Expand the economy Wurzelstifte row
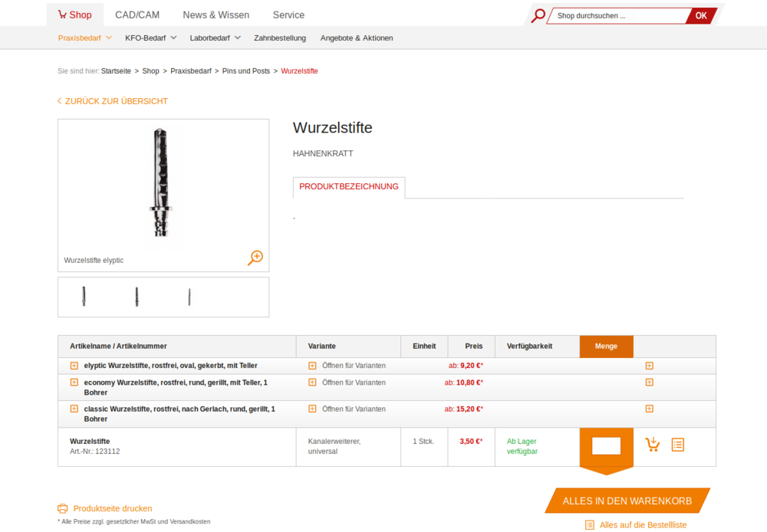767x532 pixels. (74, 383)
